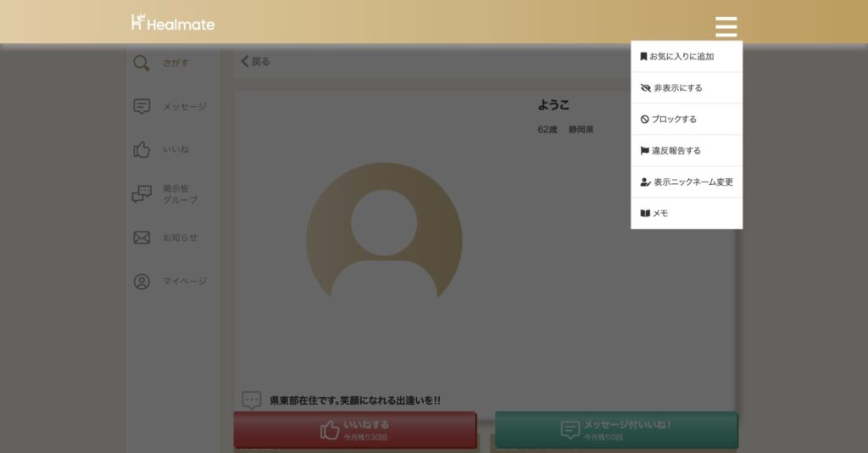The image size is (868, 453).
Task: Click the envelope notification icon
Action: point(142,238)
